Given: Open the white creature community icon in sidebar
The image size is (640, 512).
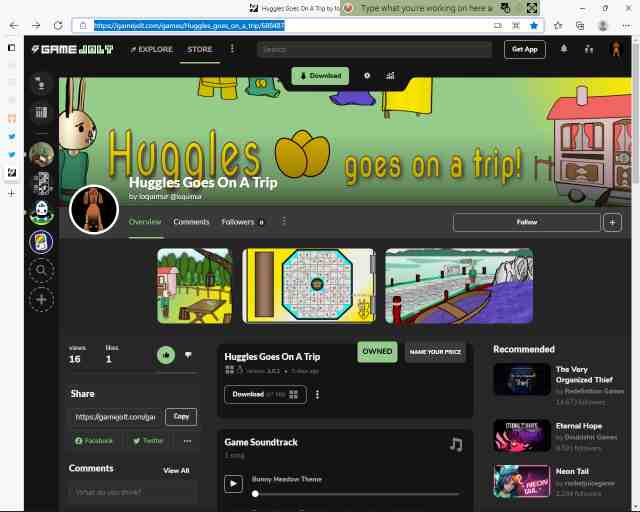Looking at the screenshot, I should 41,212.
